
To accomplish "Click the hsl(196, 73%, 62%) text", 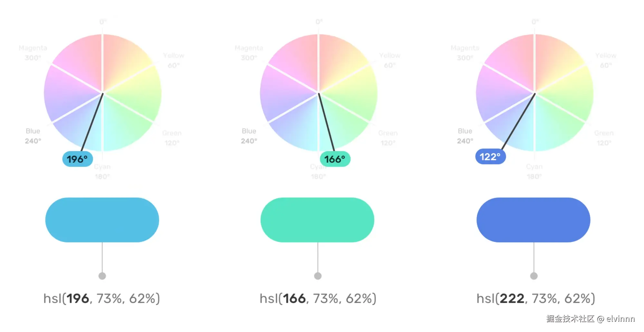I will pos(102,299).
